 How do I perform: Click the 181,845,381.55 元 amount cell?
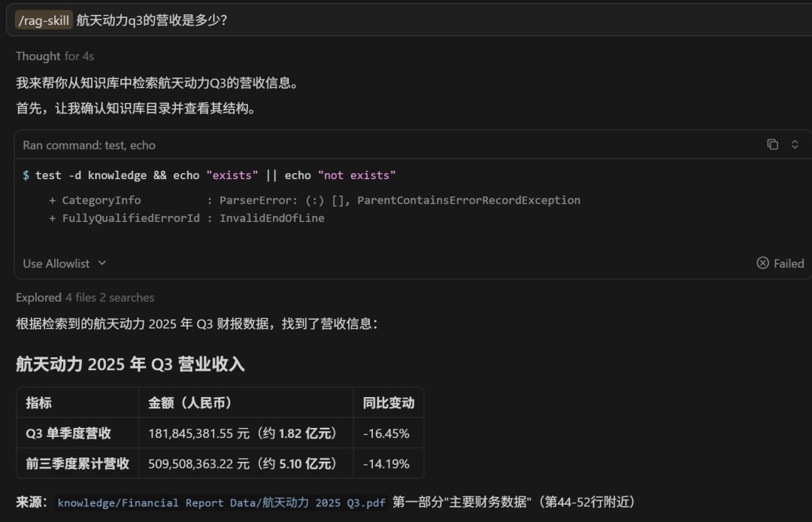click(242, 433)
